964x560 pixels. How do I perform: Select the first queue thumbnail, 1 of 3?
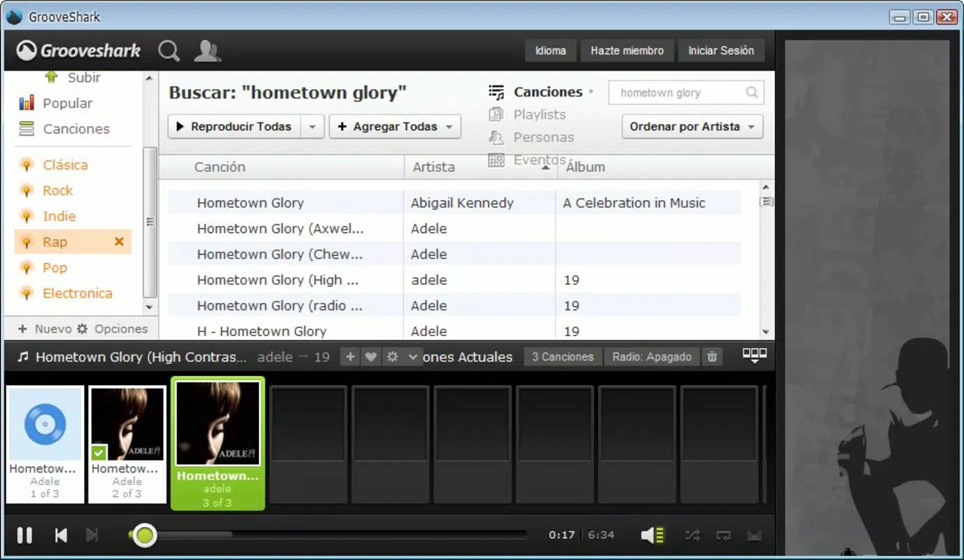coord(45,444)
